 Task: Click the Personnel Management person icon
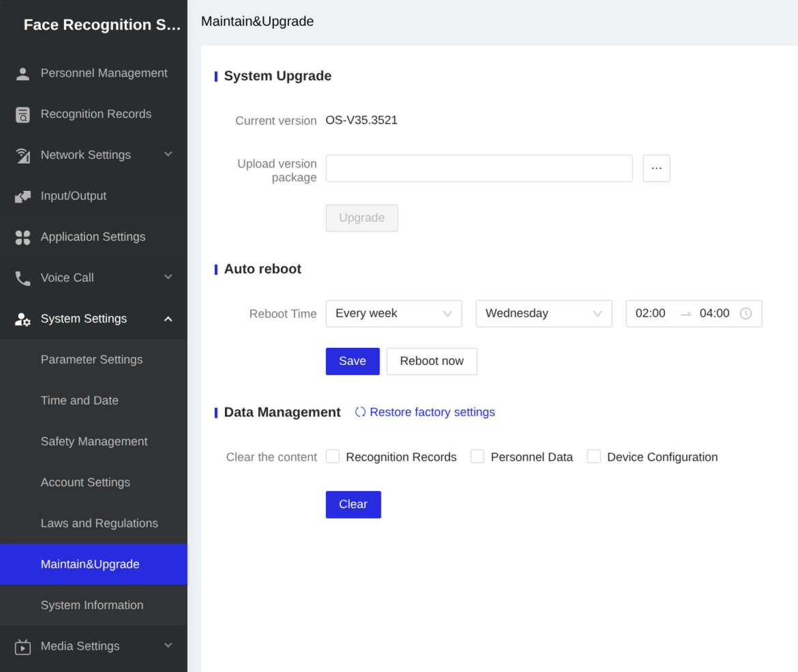click(23, 74)
